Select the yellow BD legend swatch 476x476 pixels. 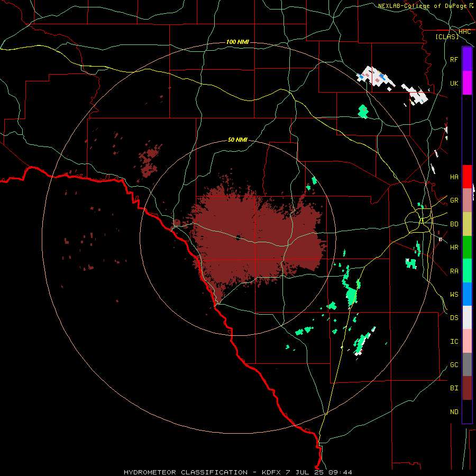[x=467, y=224]
